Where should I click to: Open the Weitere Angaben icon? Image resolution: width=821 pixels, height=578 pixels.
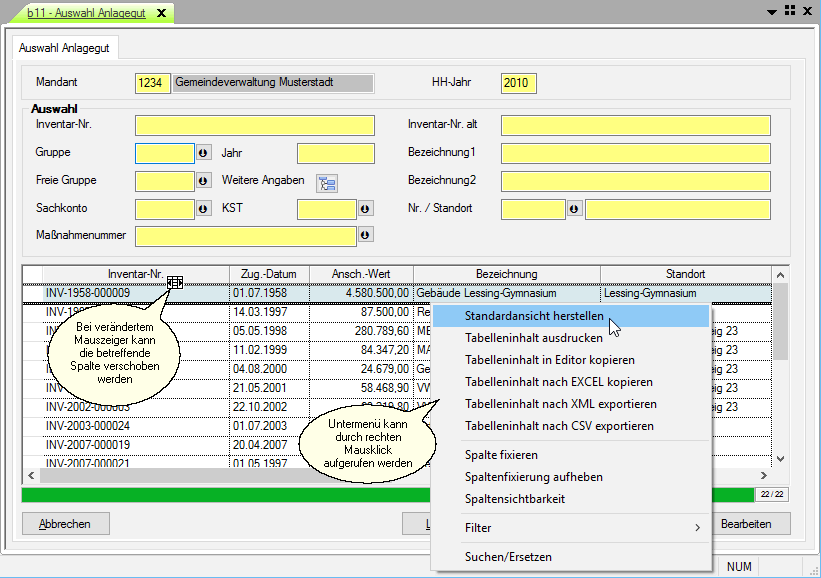(x=327, y=182)
